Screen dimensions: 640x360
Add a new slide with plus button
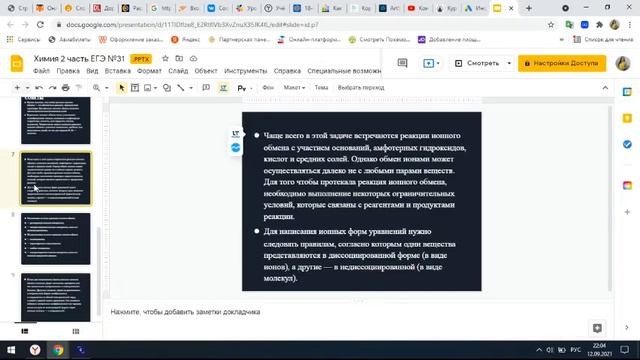[17, 88]
